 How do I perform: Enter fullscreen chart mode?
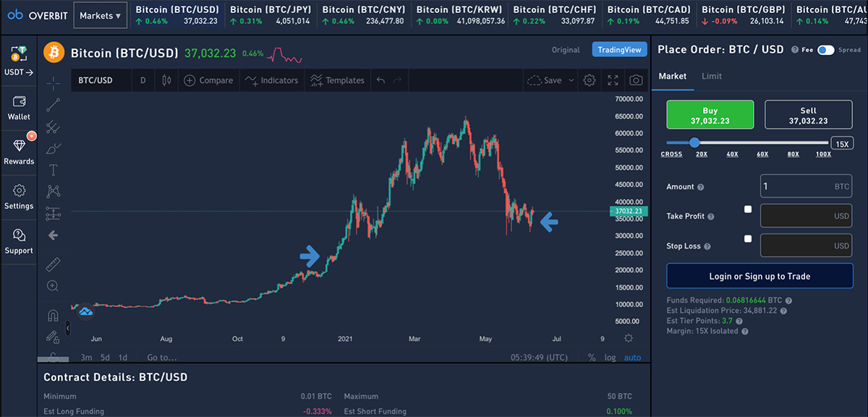[613, 80]
